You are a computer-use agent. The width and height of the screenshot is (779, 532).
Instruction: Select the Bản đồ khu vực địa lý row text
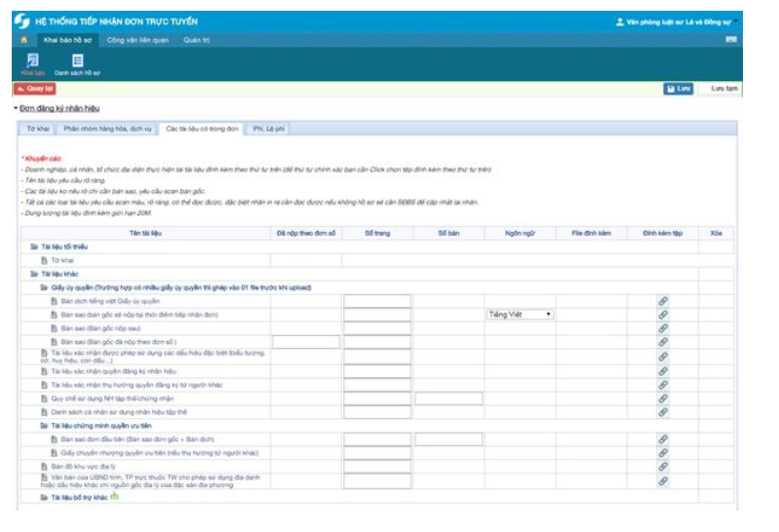[84, 467]
